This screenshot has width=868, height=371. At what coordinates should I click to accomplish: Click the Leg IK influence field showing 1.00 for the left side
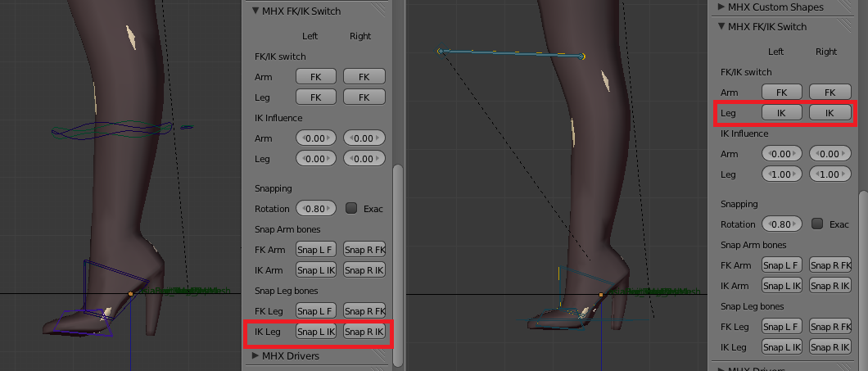coord(782,174)
